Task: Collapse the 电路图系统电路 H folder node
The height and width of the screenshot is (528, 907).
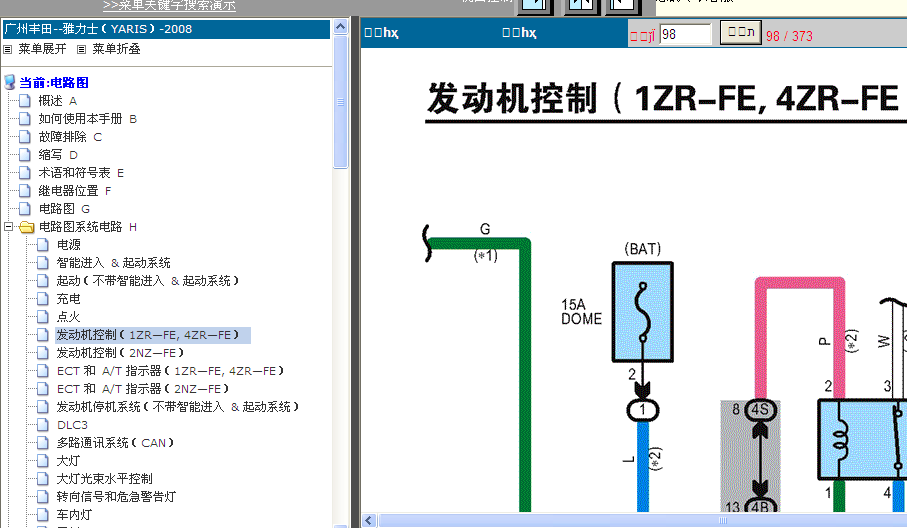Action: (8, 227)
